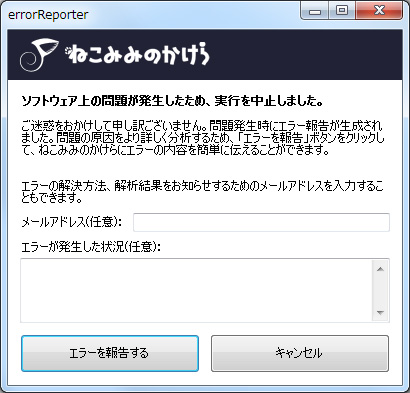Click the キャンセル button
Viewport: 410px width, 393px height.
pyautogui.click(x=300, y=353)
